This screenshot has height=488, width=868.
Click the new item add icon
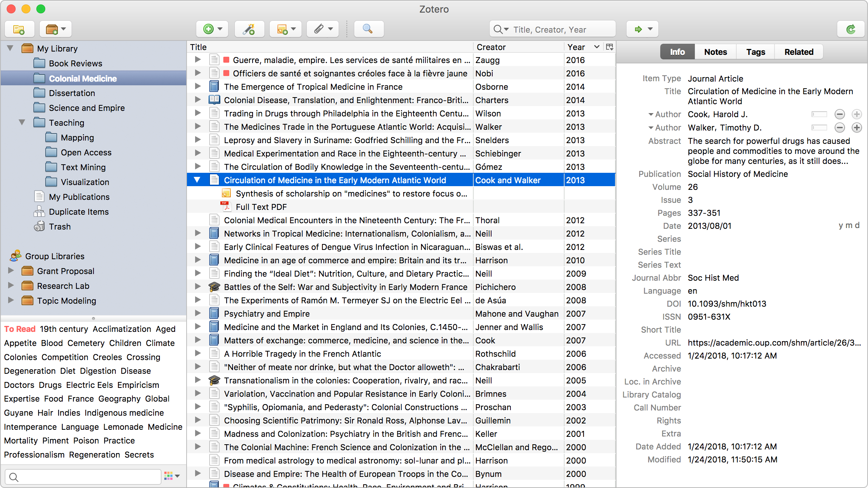tap(208, 29)
